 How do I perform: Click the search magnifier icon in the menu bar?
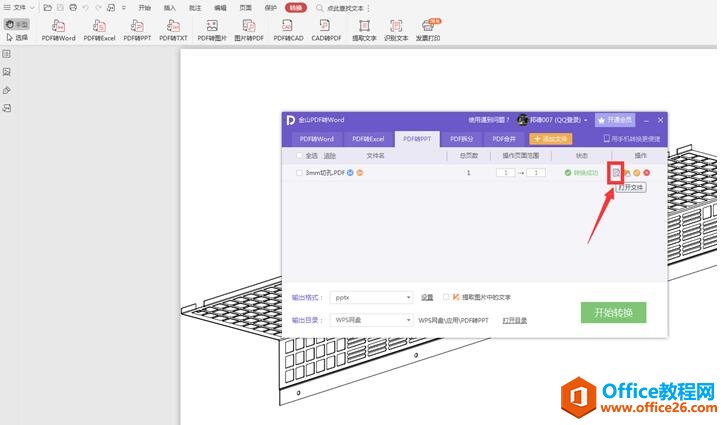click(320, 8)
